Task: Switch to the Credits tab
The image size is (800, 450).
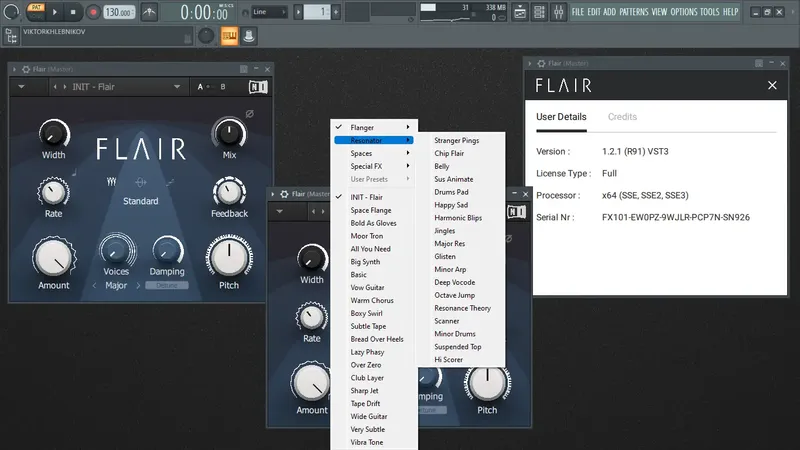Action: 622,117
